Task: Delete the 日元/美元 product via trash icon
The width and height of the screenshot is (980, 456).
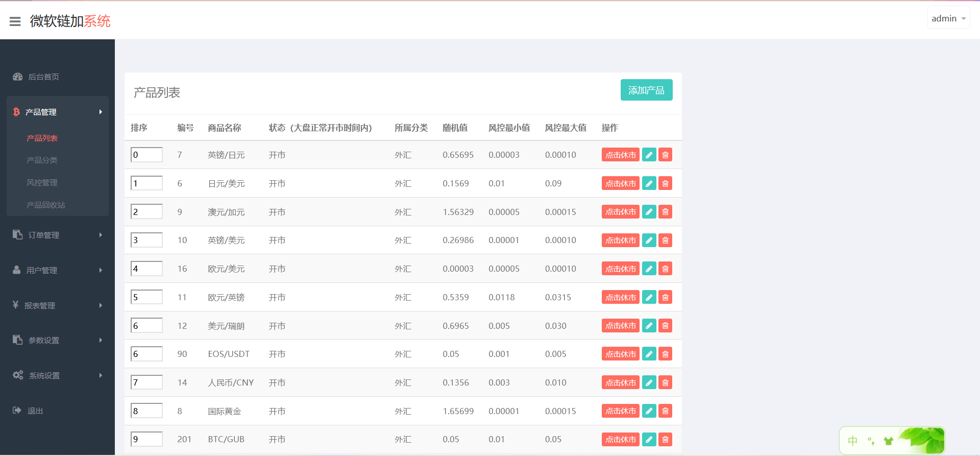Action: 665,183
